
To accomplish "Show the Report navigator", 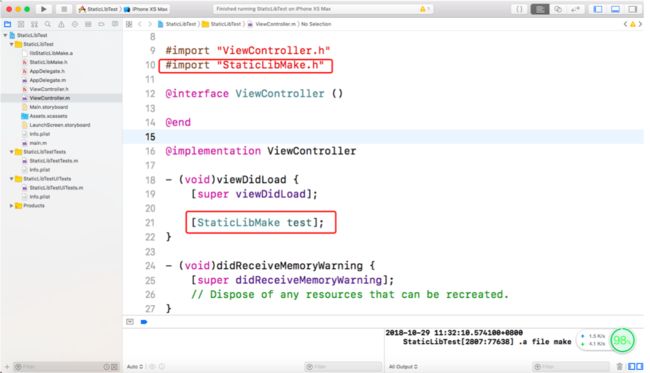I will (x=115, y=24).
